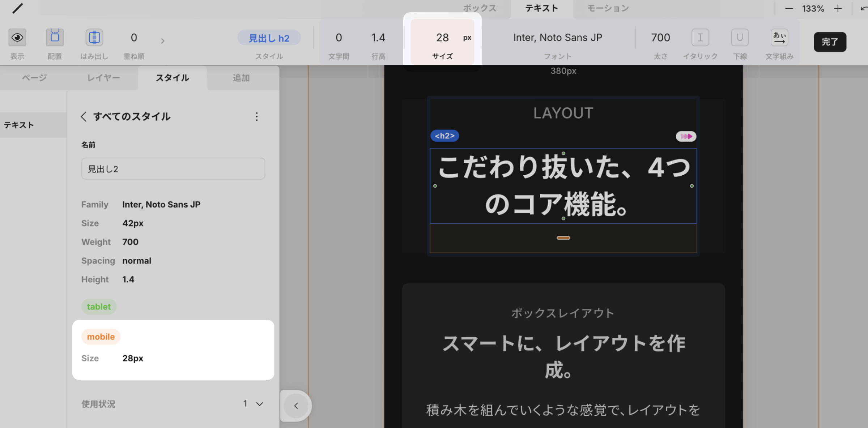868x428 pixels.
Task: Click the top green resize handle of heading
Action: click(563, 154)
